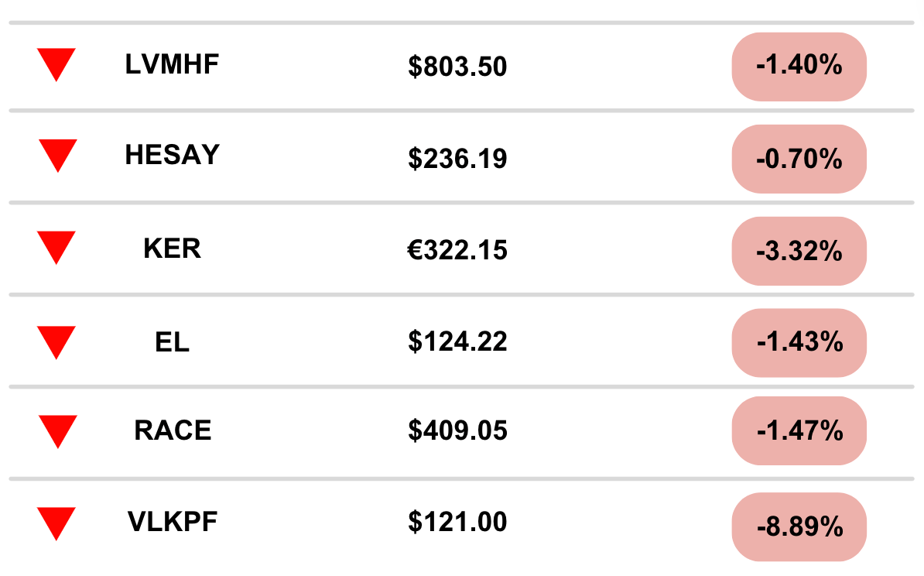The image size is (924, 576).
Task: Select the KER ticker symbol
Action: click(172, 249)
